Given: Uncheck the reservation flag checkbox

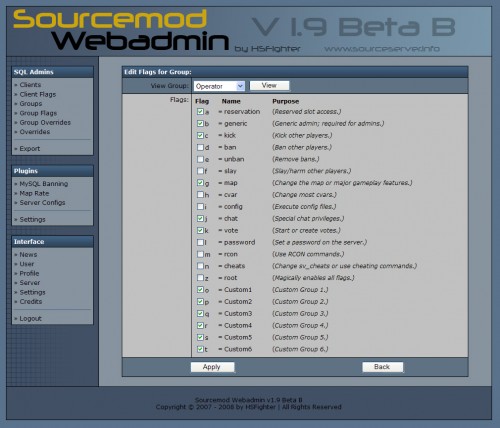Looking at the screenshot, I should coord(200,111).
